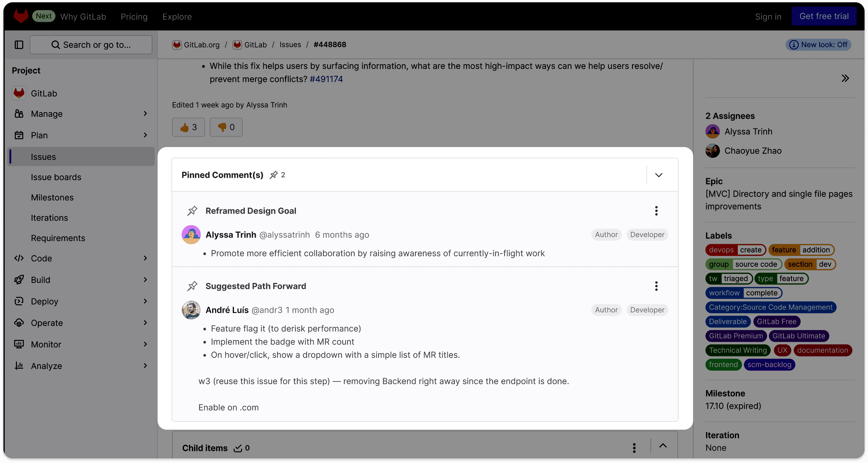Select Milestones in the sidebar
The width and height of the screenshot is (868, 463).
point(52,197)
